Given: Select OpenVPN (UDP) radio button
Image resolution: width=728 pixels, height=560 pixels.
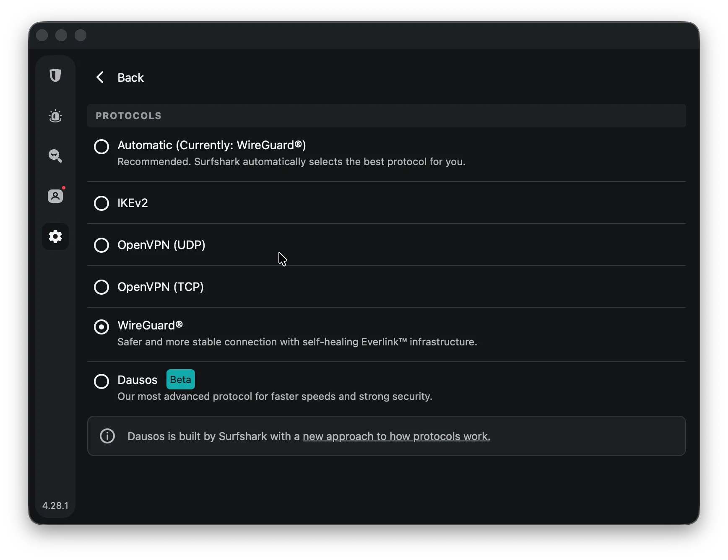Looking at the screenshot, I should pos(101,245).
